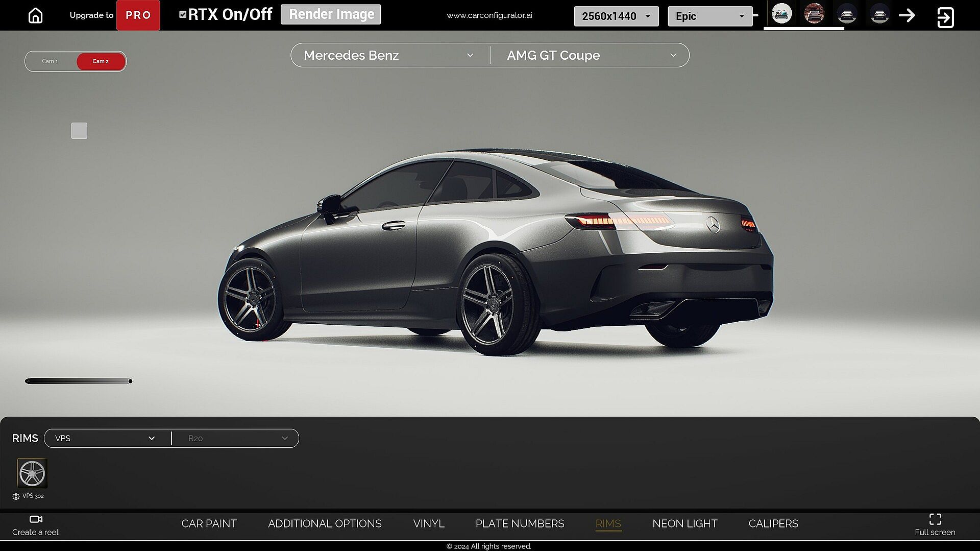Open the CAR PAINT tab
Screen dimensions: 980x551
[209, 523]
